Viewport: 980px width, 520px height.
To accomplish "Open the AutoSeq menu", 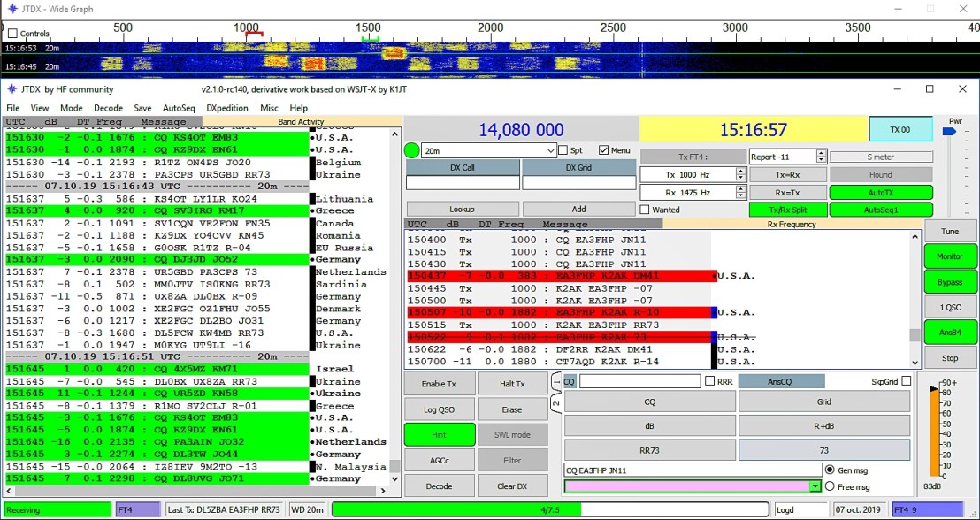I will 179,108.
